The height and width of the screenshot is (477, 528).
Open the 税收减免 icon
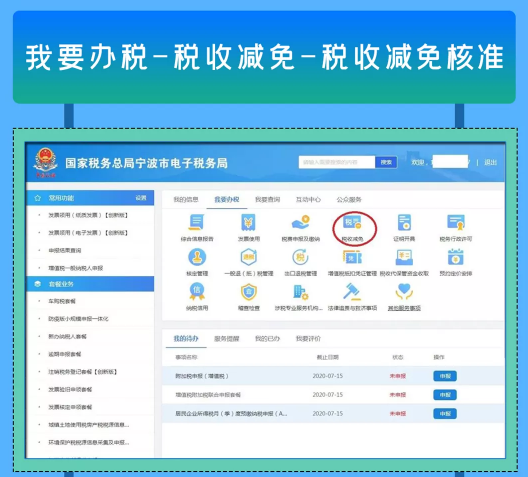(352, 223)
